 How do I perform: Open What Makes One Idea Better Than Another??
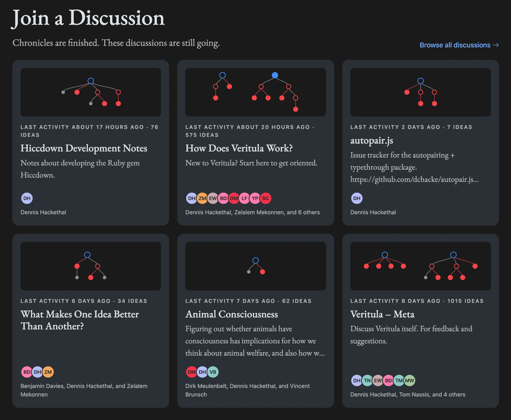coord(80,320)
